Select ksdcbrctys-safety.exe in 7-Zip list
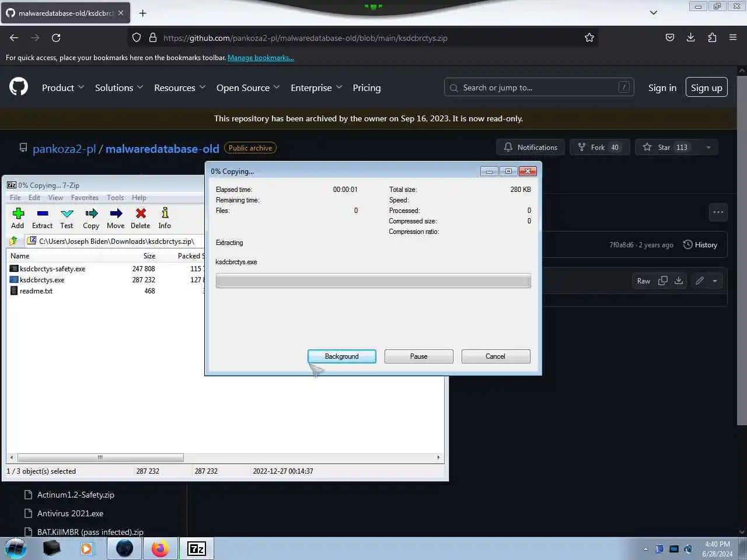 point(53,269)
